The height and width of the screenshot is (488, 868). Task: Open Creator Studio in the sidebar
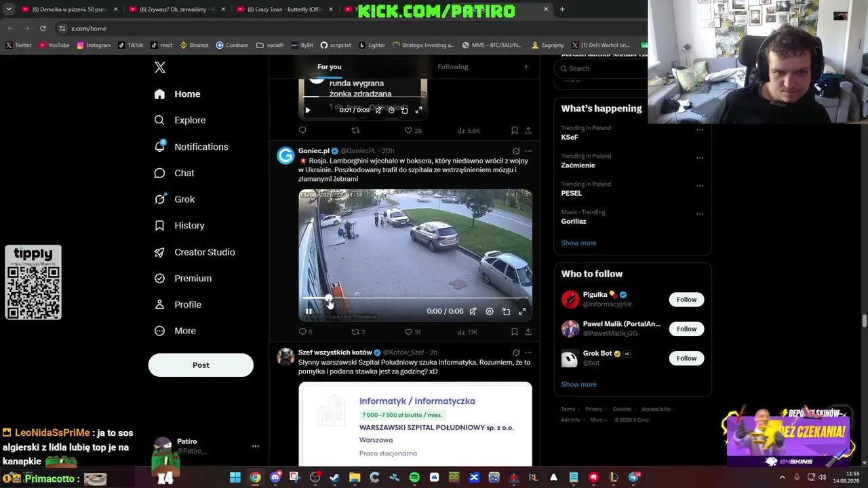194,252
